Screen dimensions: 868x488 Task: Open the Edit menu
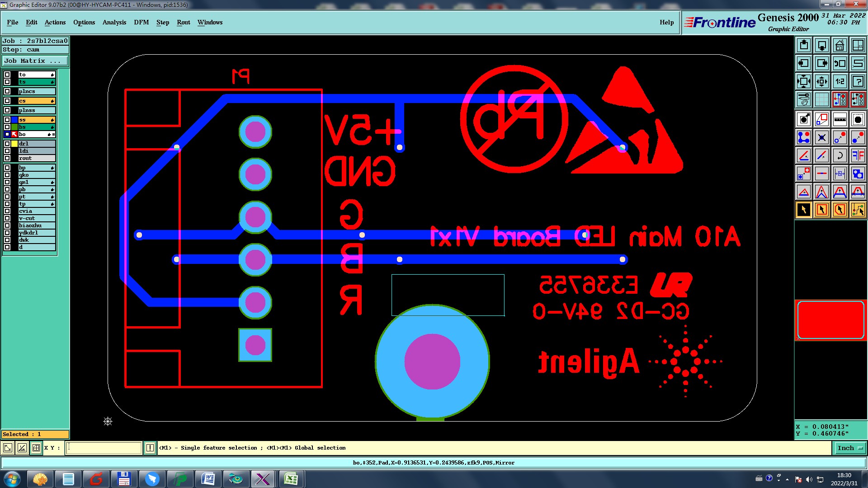pos(32,22)
